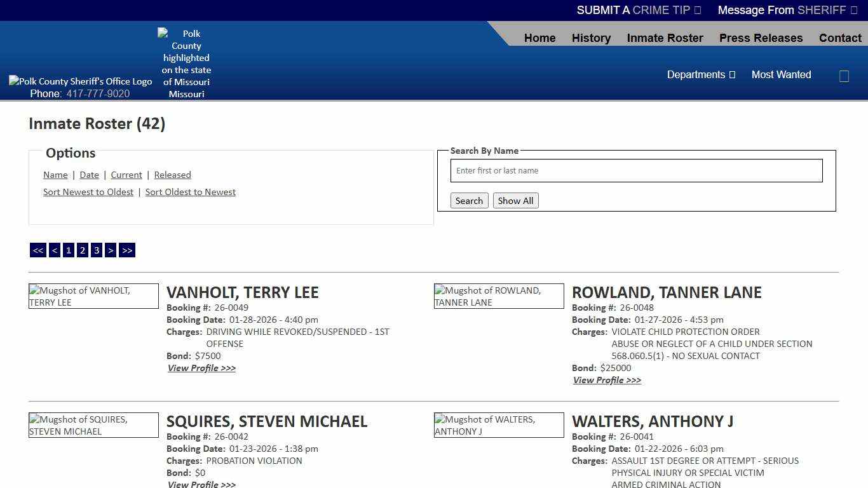Screen dimensions: 868x488
Task: Open the first page pagination icon
Action: click(68, 250)
